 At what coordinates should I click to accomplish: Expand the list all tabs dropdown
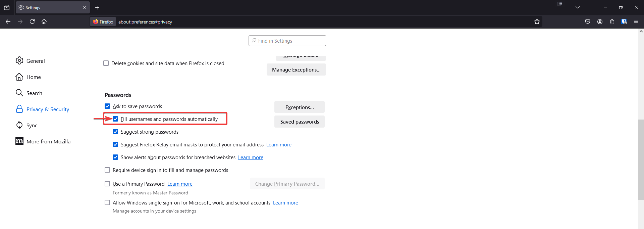pos(578,7)
